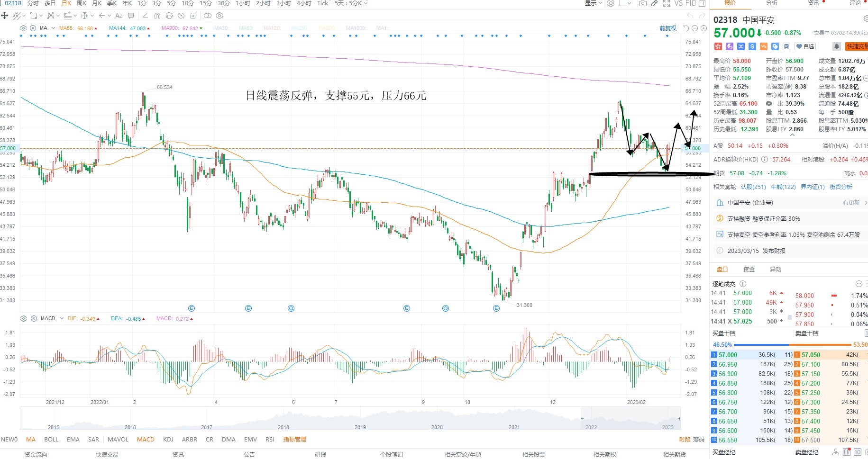
Task: Select the rectangle shape drawing tool
Action: coord(34,16)
